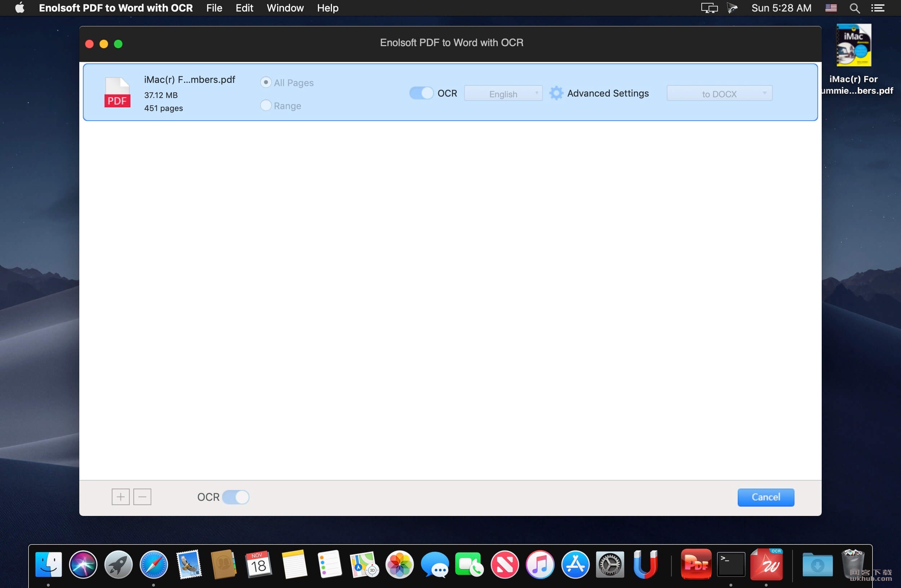The height and width of the screenshot is (588, 901).
Task: Open Trash in the dock
Action: pos(853,564)
